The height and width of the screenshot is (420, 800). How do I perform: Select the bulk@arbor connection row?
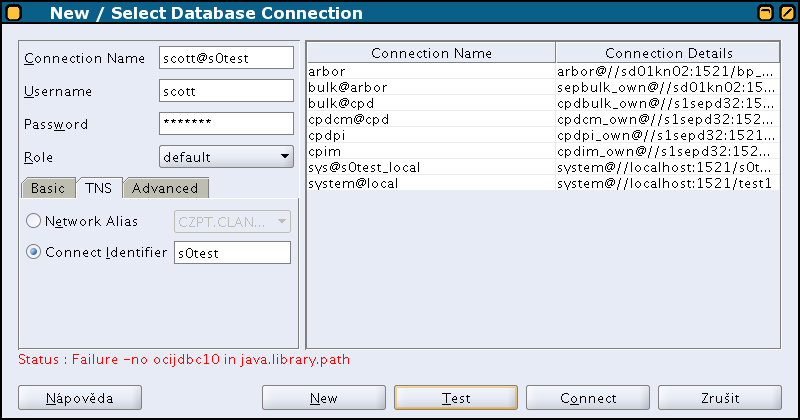coord(543,87)
